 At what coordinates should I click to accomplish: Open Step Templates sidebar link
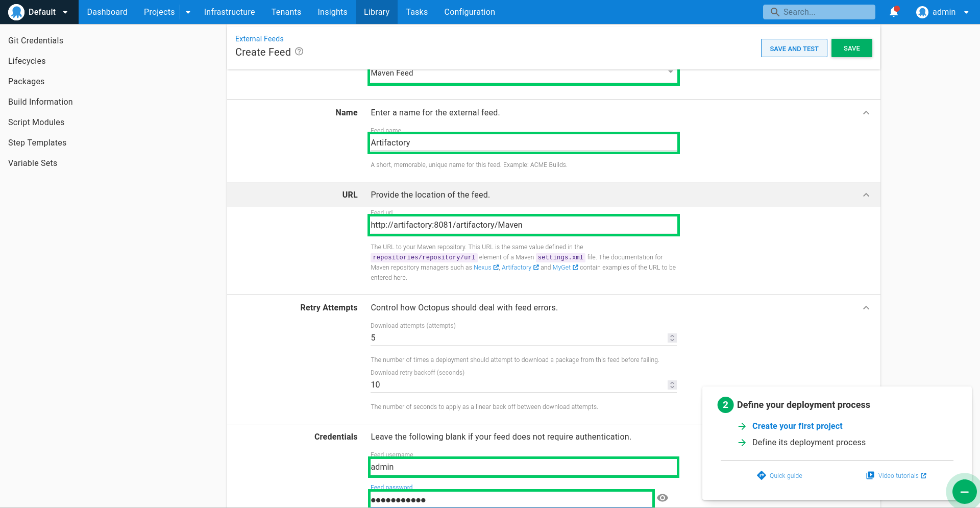click(37, 142)
